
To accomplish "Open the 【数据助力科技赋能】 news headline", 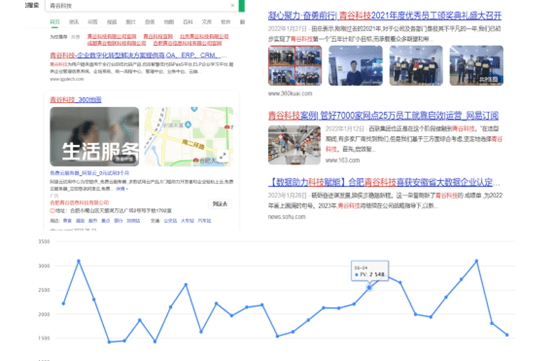I will point(384,182).
